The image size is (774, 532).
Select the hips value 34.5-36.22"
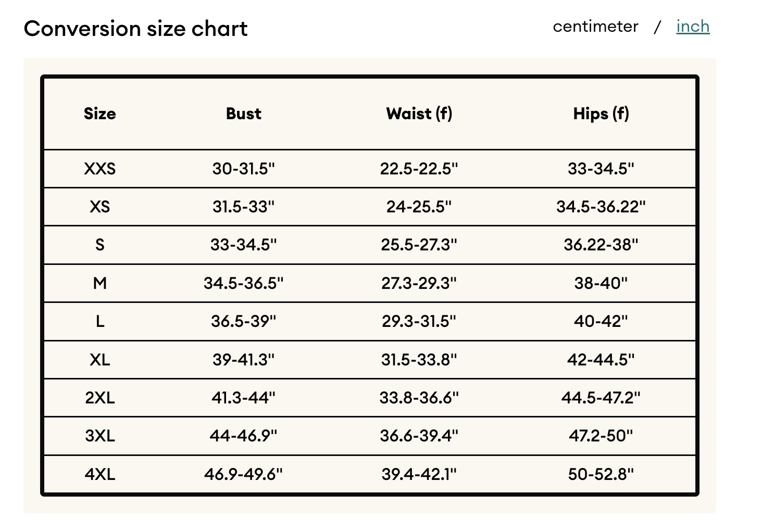pos(601,207)
